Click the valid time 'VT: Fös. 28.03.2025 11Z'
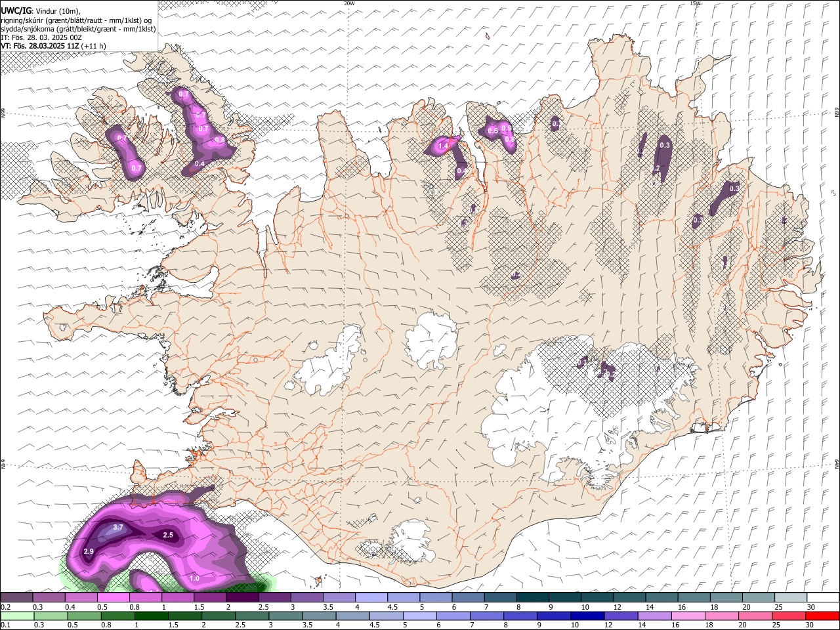 click(x=40, y=47)
